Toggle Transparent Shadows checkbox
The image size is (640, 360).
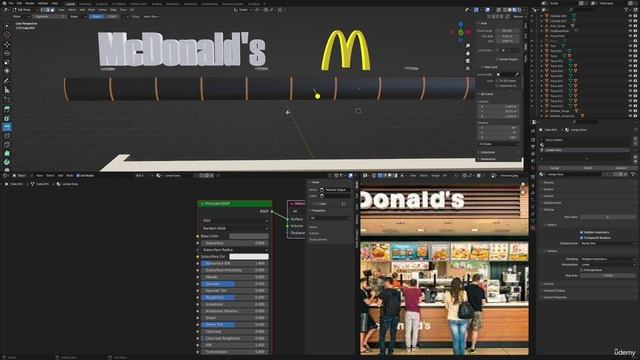pyautogui.click(x=581, y=238)
